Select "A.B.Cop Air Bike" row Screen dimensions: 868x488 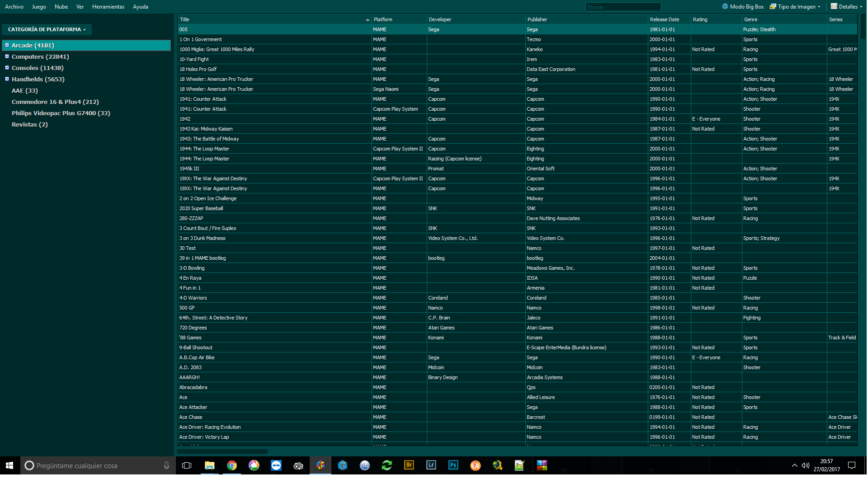point(518,357)
